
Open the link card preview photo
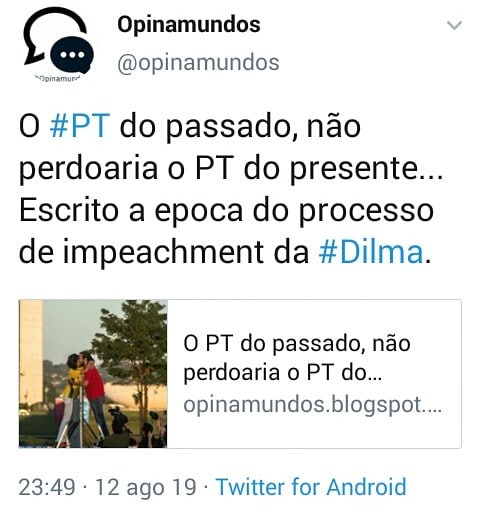click(93, 374)
